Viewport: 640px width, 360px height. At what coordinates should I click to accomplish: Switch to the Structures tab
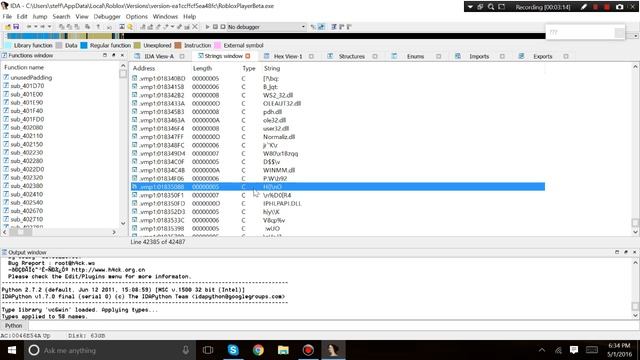point(351,56)
